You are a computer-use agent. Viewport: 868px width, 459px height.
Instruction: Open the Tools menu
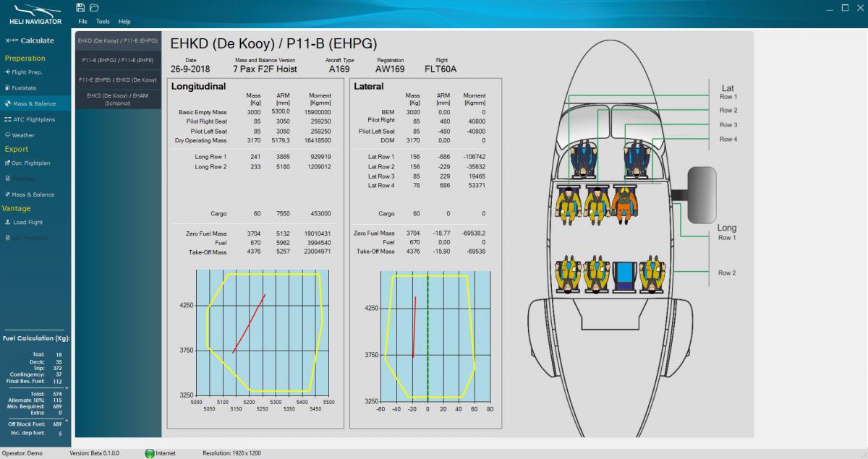103,22
